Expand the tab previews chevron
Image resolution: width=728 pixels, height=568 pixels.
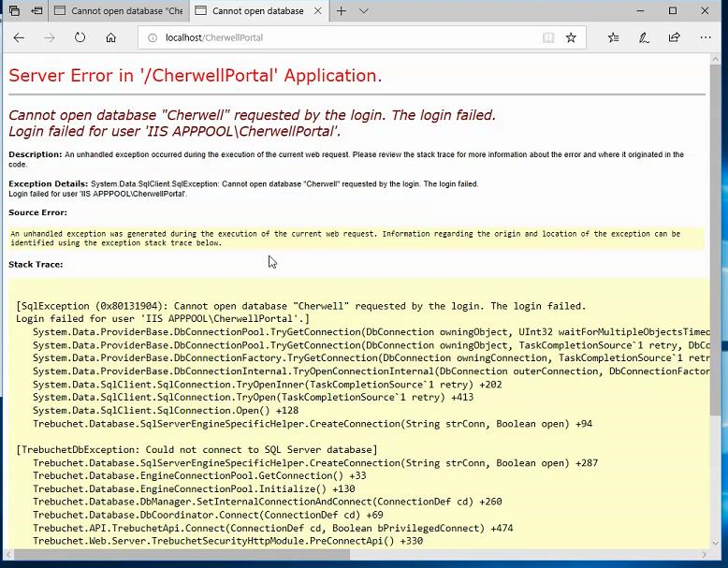click(x=364, y=11)
